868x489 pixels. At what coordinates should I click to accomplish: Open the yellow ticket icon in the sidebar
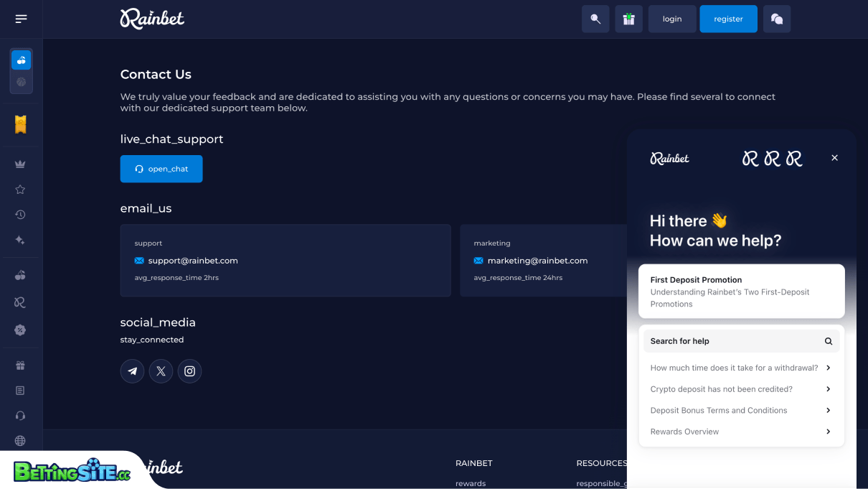[21, 125]
